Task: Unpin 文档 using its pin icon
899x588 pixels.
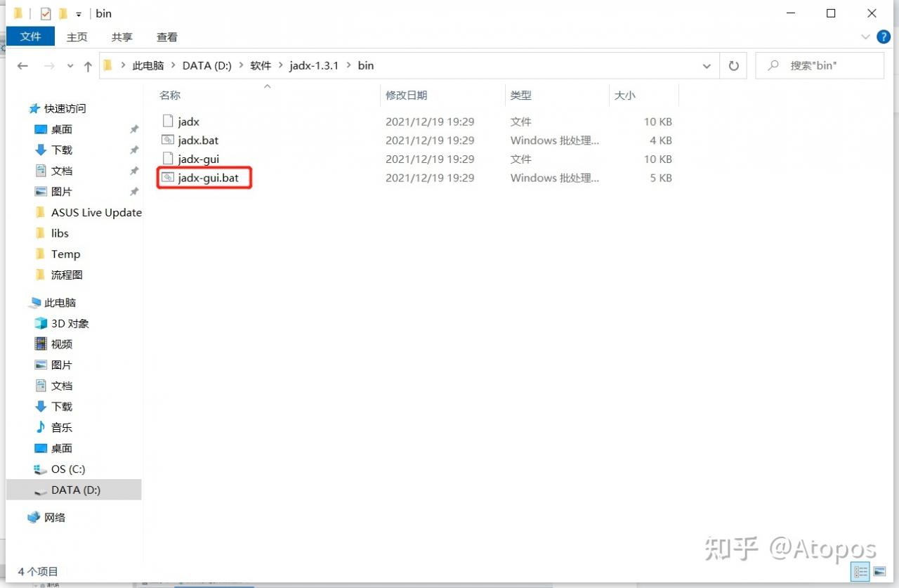Action: coord(134,171)
